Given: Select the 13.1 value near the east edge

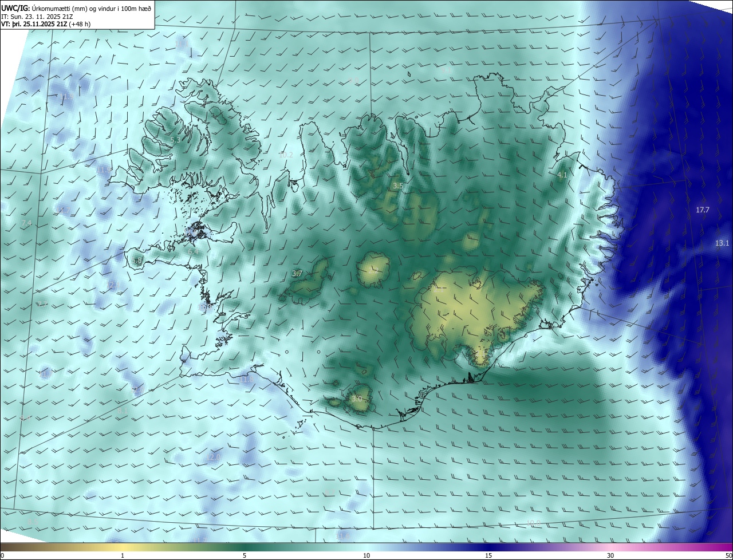Looking at the screenshot, I should [x=722, y=243].
